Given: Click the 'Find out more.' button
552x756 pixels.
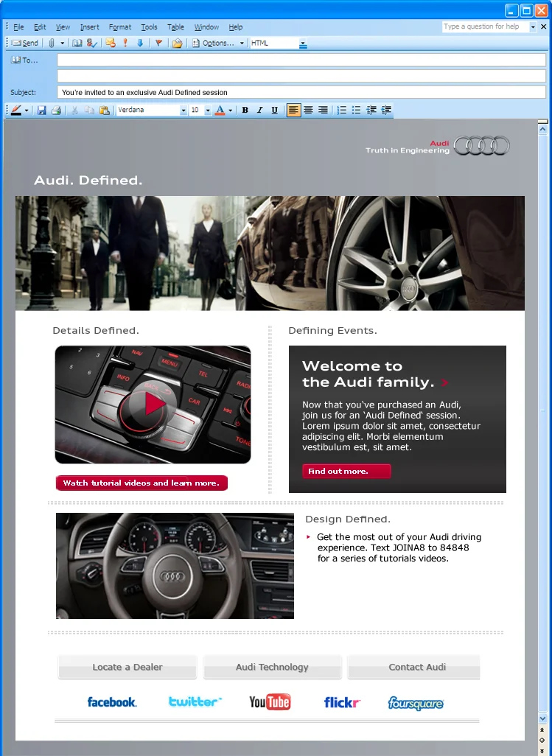Looking at the screenshot, I should coord(346,471).
